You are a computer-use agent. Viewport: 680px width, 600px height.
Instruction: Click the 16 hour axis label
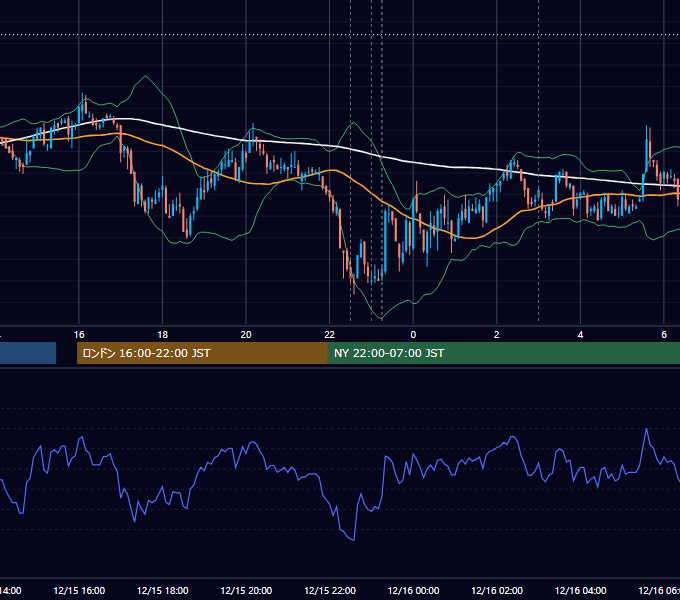pos(79,335)
